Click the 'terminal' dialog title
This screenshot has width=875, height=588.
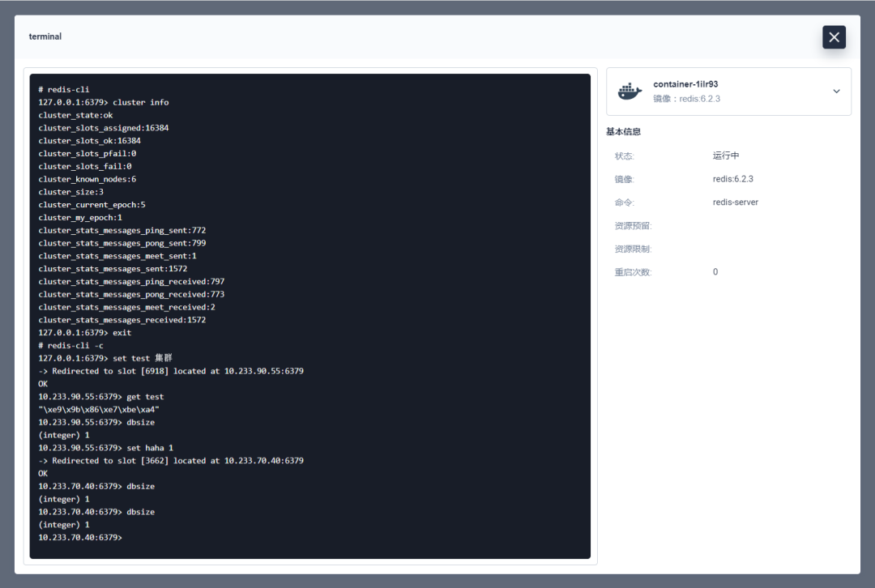(45, 36)
